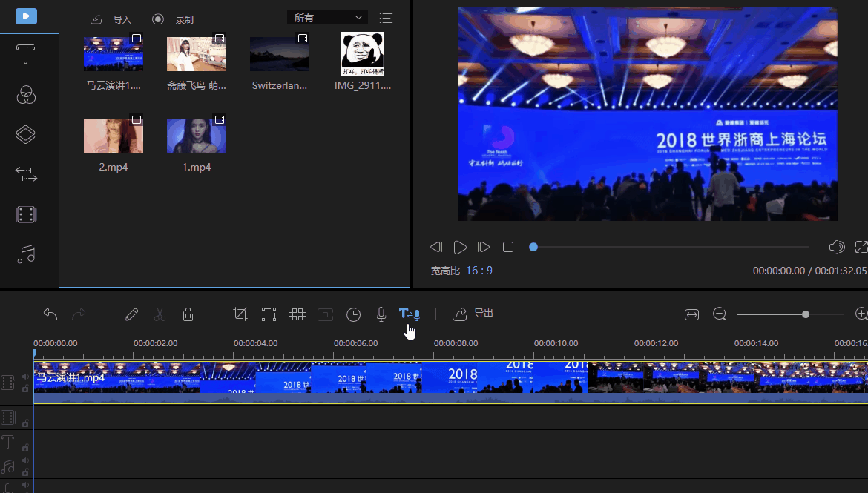Zoom out the timeline
Viewport: 868px width, 493px height.
click(719, 314)
